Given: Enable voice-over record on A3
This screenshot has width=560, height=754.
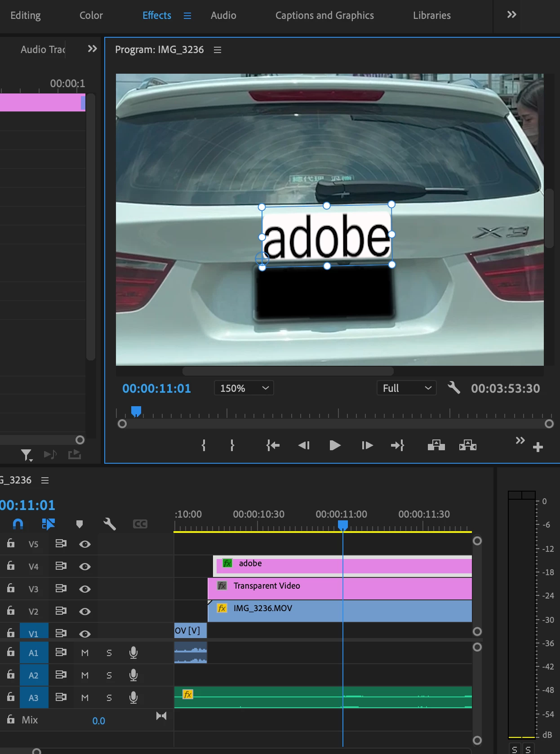Looking at the screenshot, I should pyautogui.click(x=133, y=697).
